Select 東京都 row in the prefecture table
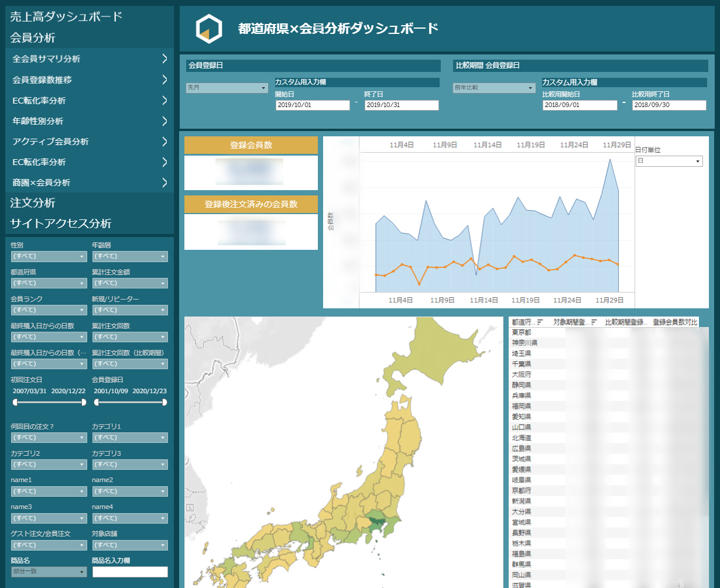 pos(522,332)
